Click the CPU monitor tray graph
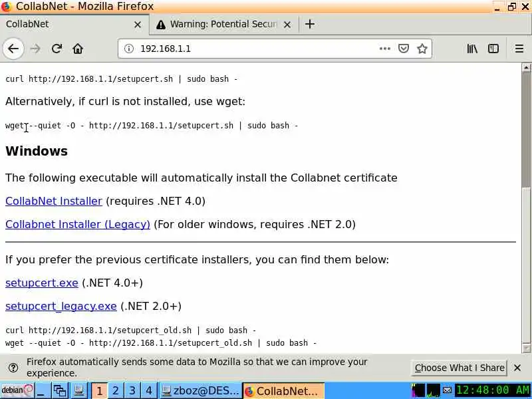The width and height of the screenshot is (532, 399). (418, 390)
